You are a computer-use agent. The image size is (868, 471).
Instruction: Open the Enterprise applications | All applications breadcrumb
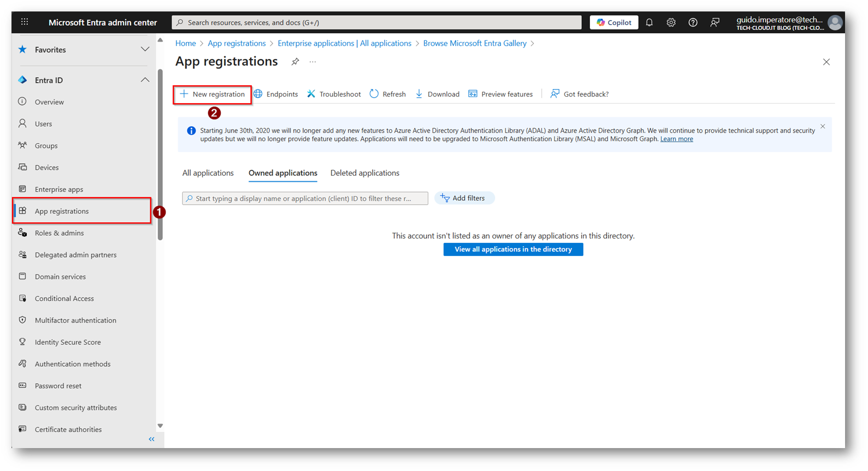coord(345,44)
